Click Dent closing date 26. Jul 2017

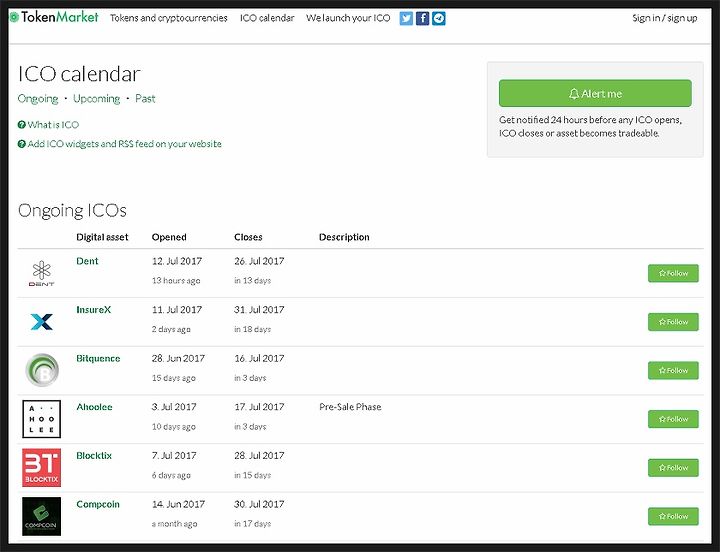pos(259,261)
